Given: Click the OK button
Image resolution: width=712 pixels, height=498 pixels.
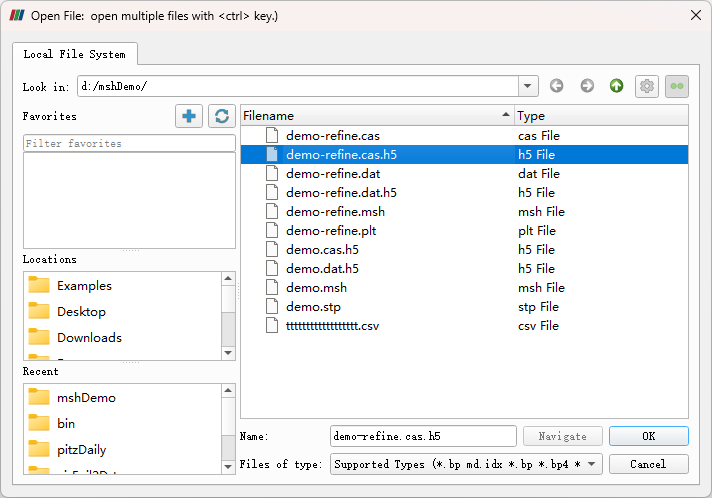Looking at the screenshot, I should (x=648, y=436).
